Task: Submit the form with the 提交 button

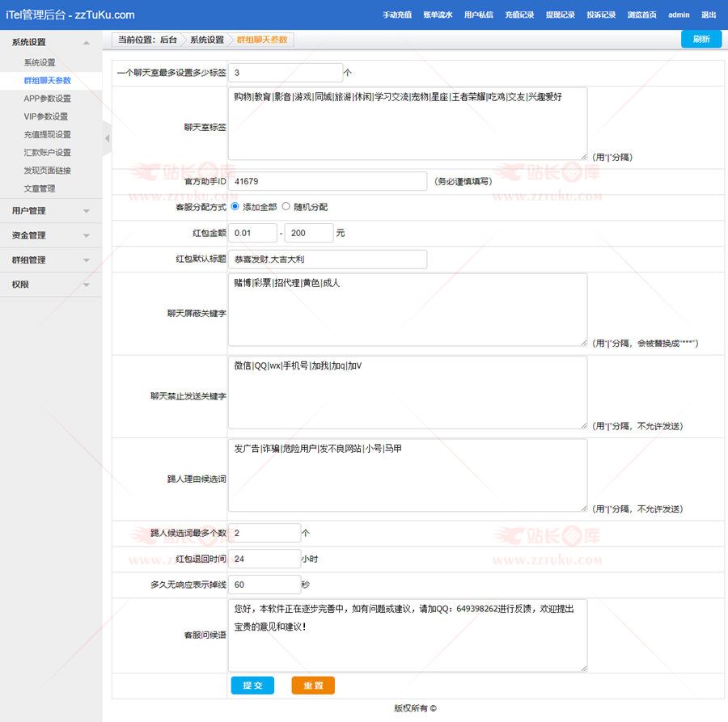Action: (x=252, y=686)
